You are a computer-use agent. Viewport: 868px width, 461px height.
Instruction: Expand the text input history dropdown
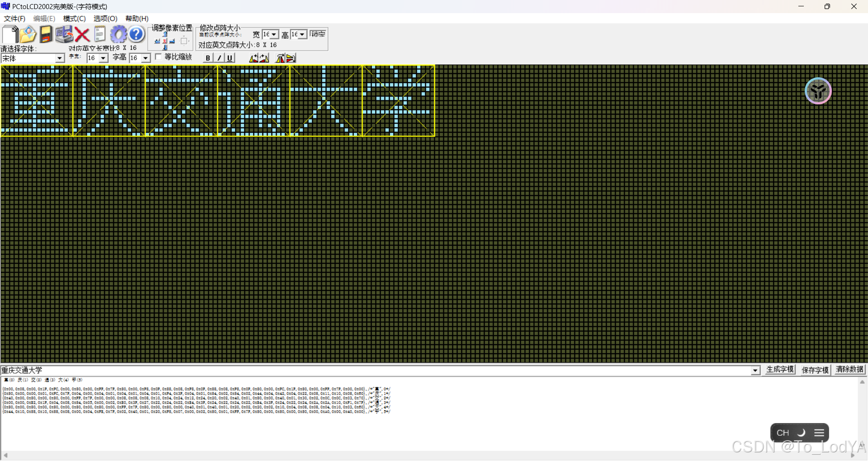755,370
